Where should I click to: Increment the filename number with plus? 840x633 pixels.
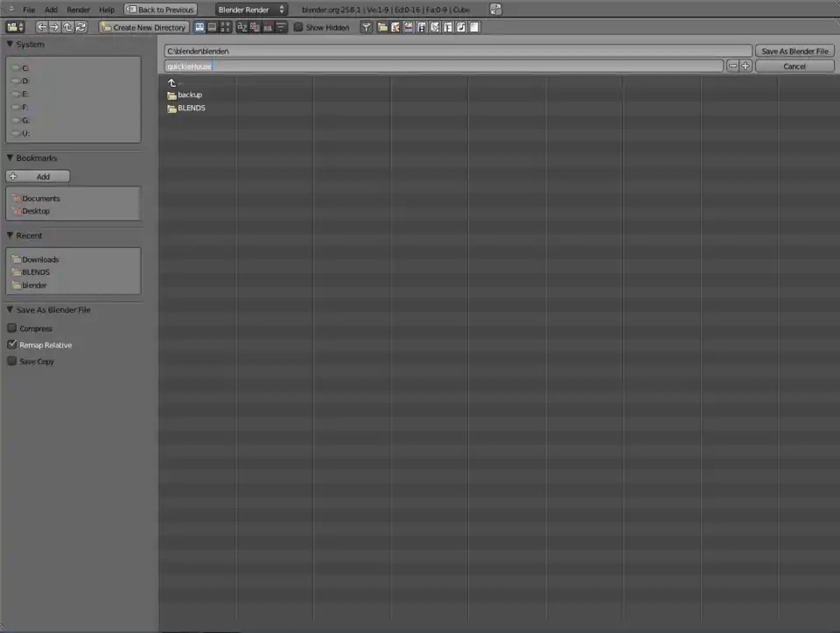click(745, 66)
